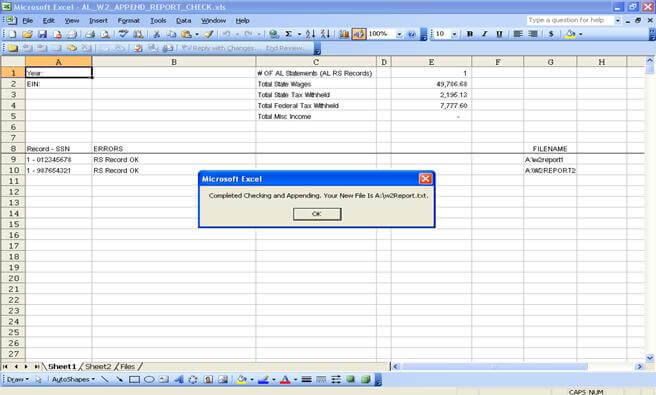
Task: Toggle Bold formatting
Action: pyautogui.click(x=469, y=34)
